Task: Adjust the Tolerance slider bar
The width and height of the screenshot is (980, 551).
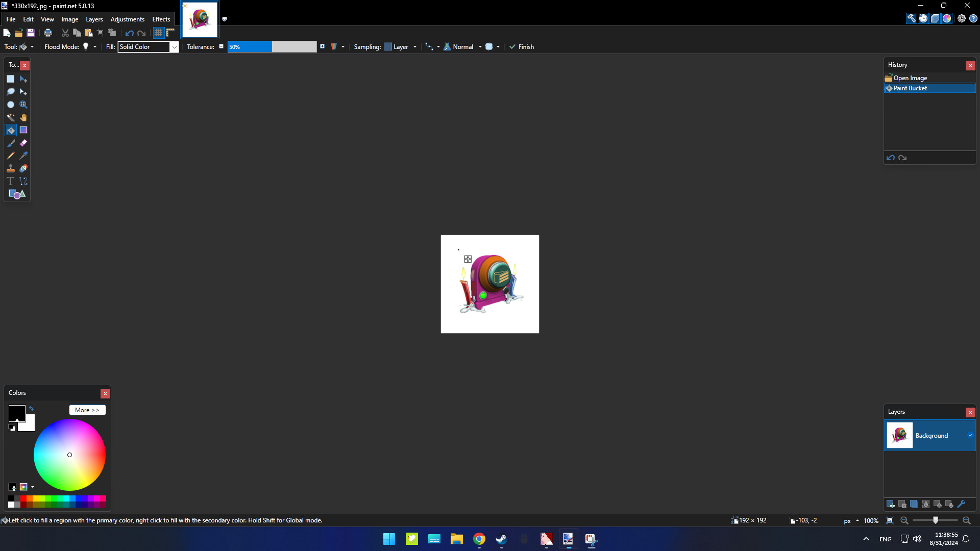Action: click(x=272, y=47)
